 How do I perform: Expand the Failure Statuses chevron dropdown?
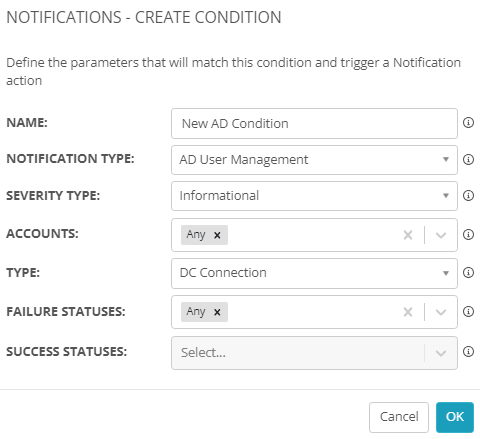tap(441, 312)
